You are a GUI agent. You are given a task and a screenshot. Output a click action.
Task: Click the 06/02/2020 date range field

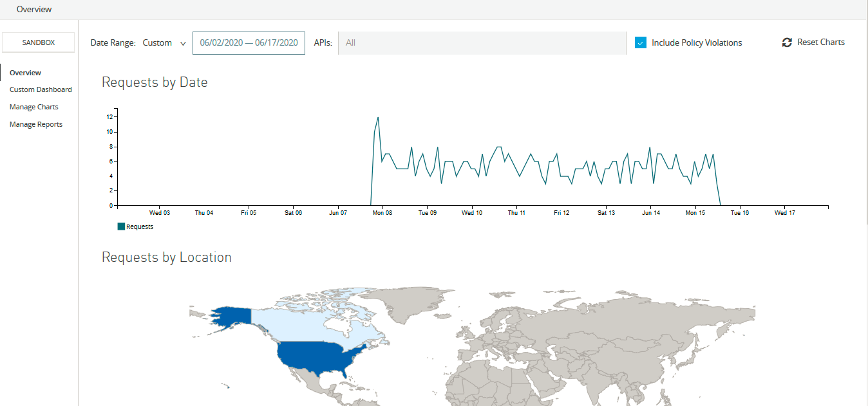(x=249, y=42)
